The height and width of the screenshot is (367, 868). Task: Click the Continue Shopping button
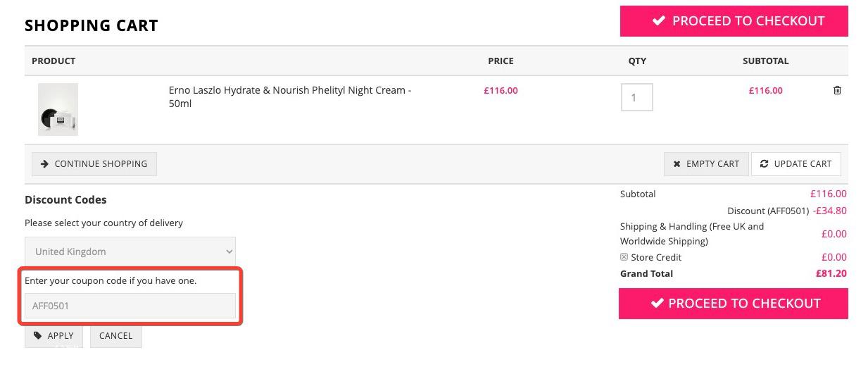(x=94, y=164)
